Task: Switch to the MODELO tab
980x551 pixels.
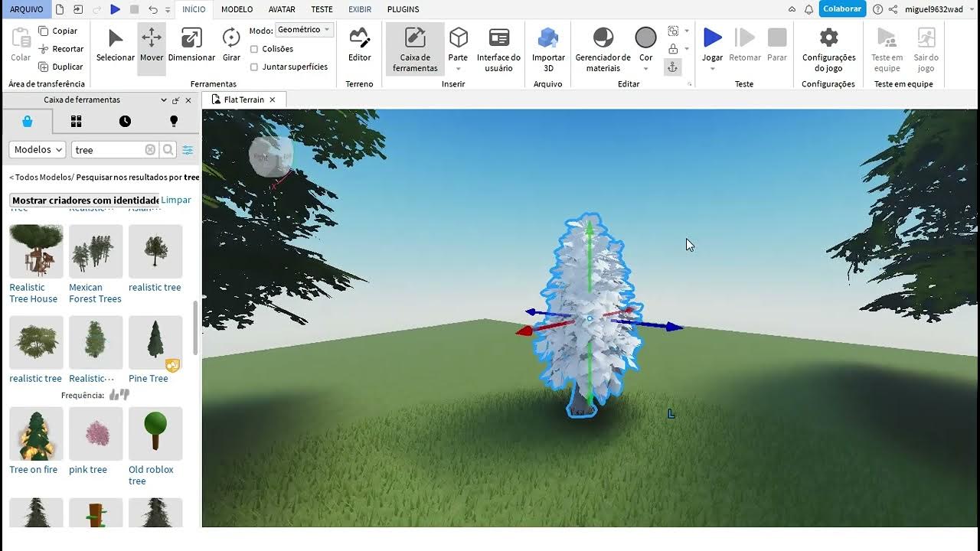Action: point(237,9)
